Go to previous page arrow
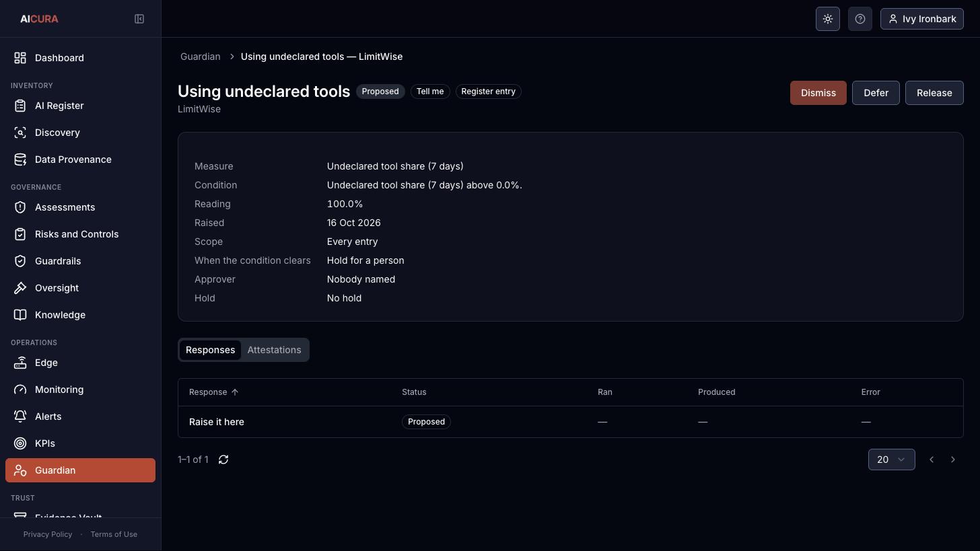The height and width of the screenshot is (551, 980). point(932,460)
